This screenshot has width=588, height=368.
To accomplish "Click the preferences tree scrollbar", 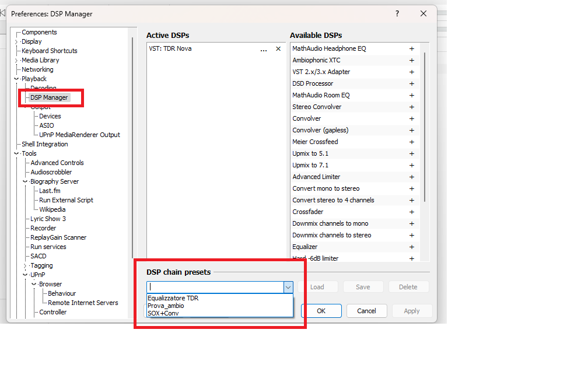I will pos(132,148).
